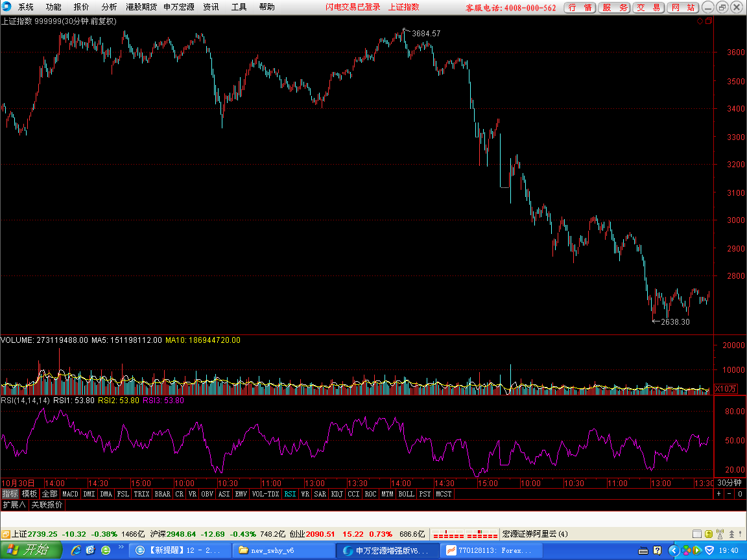Click the second quick launch mail icon
This screenshot has width=747, height=560.
pos(91,550)
